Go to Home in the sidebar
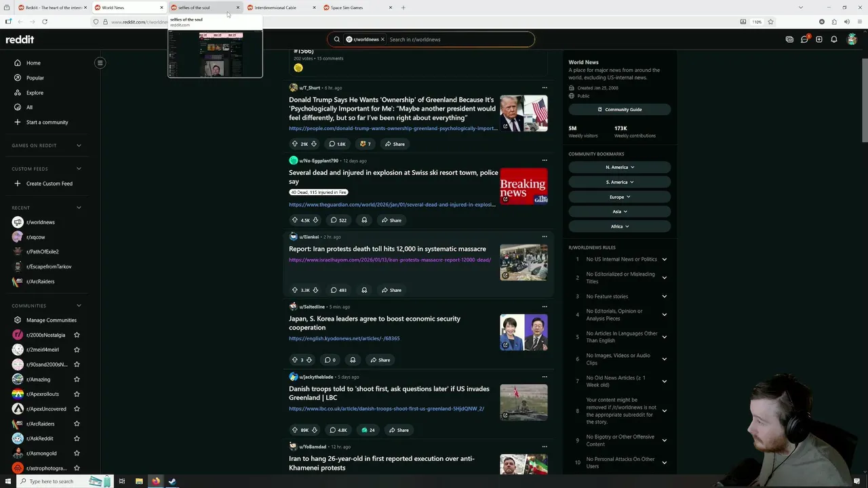Image resolution: width=868 pixels, height=488 pixels. coord(33,63)
